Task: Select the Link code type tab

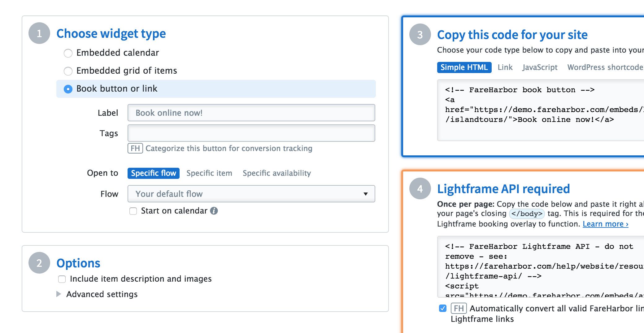Action: 505,67
